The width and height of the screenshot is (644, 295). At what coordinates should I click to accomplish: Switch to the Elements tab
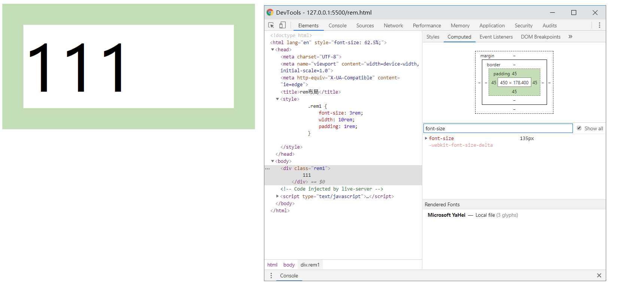[x=308, y=25]
